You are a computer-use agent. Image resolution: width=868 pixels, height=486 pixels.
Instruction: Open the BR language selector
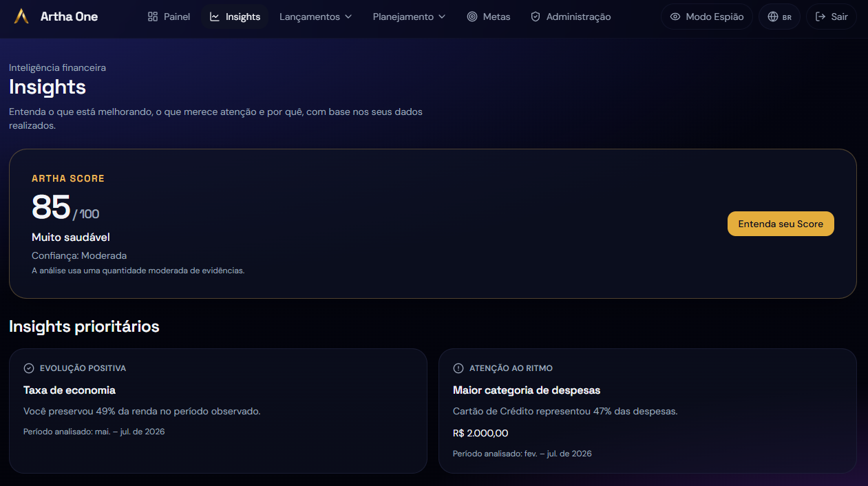coord(779,17)
